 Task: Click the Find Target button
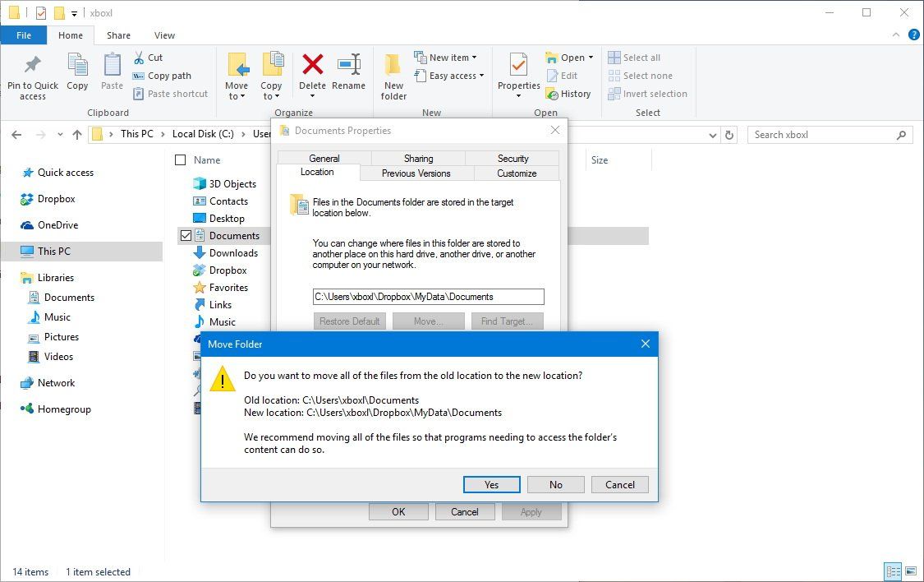(x=507, y=321)
